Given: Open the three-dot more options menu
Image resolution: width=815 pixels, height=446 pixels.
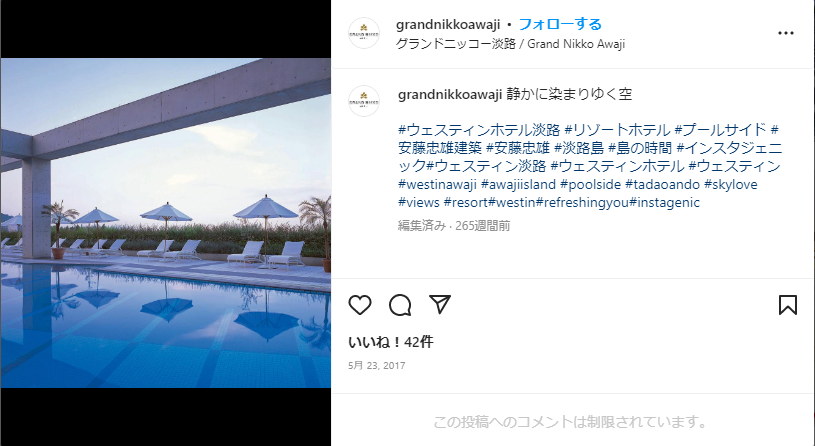Looking at the screenshot, I should click(785, 33).
